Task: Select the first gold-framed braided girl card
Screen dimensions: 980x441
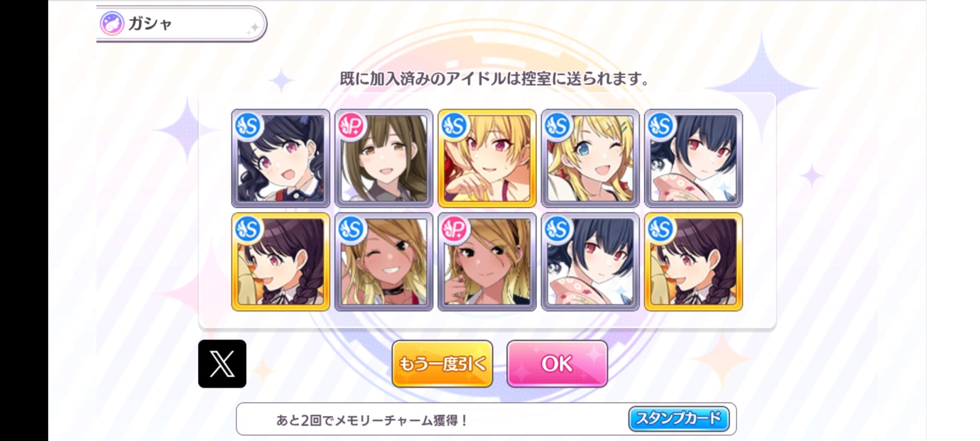Action: (281, 262)
